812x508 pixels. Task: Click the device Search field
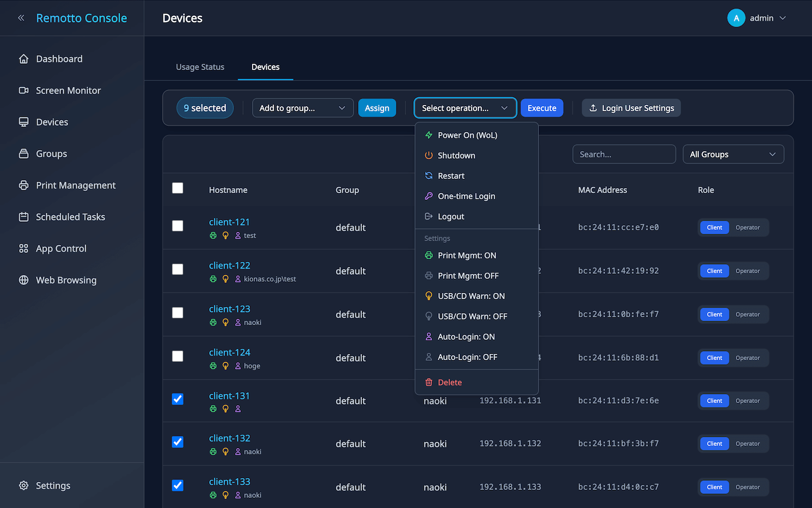pyautogui.click(x=624, y=154)
